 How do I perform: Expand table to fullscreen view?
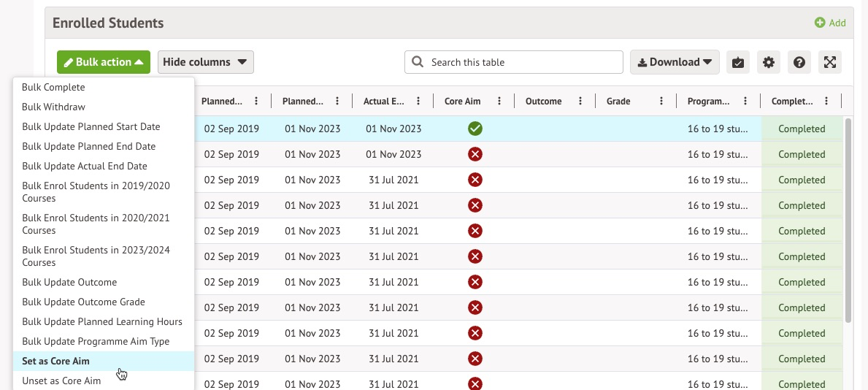point(830,62)
